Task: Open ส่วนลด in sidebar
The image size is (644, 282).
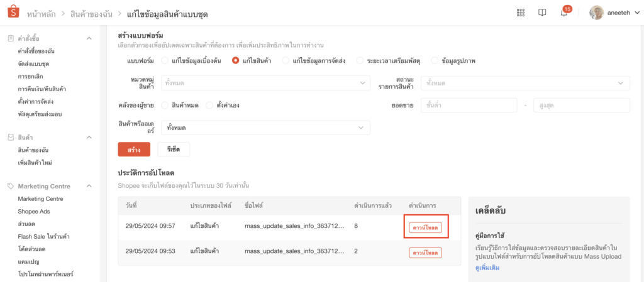Action: tap(26, 224)
